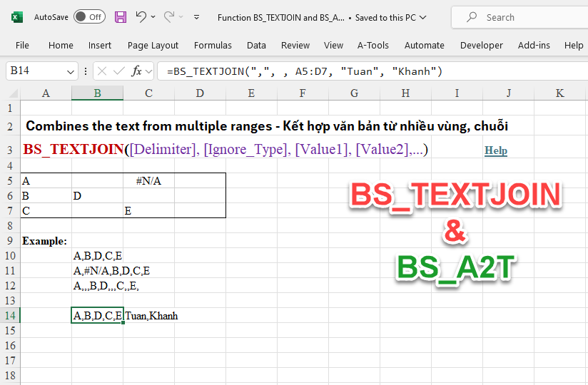Viewport: 588px width, 385px height.
Task: Expand the insert function fx dropdown arrow
Action: [x=148, y=71]
